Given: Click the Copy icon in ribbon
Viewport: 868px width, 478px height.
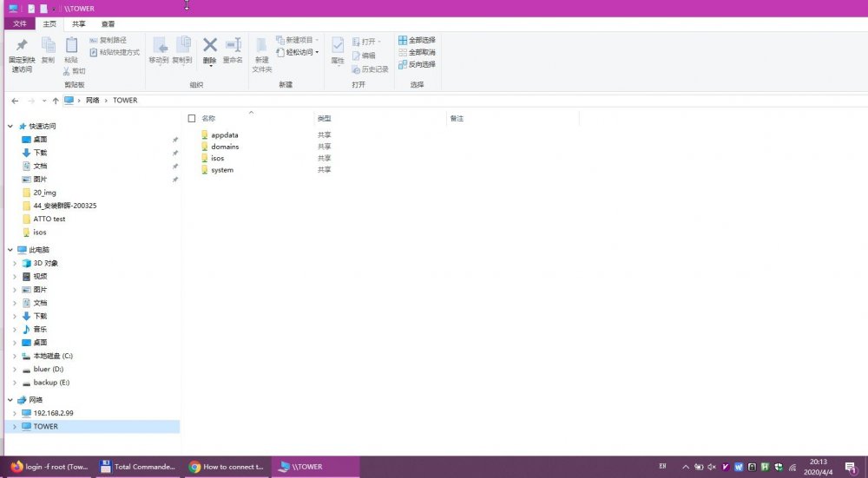Looking at the screenshot, I should click(48, 45).
